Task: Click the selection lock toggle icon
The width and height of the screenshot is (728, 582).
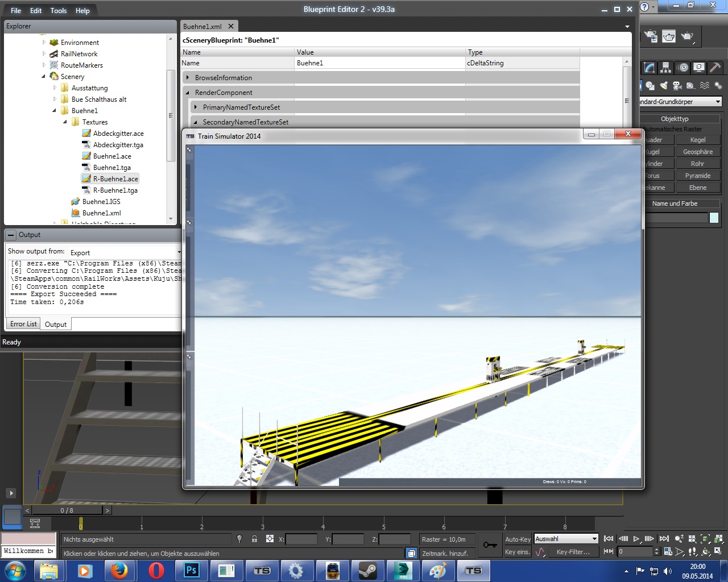Action: (x=254, y=539)
